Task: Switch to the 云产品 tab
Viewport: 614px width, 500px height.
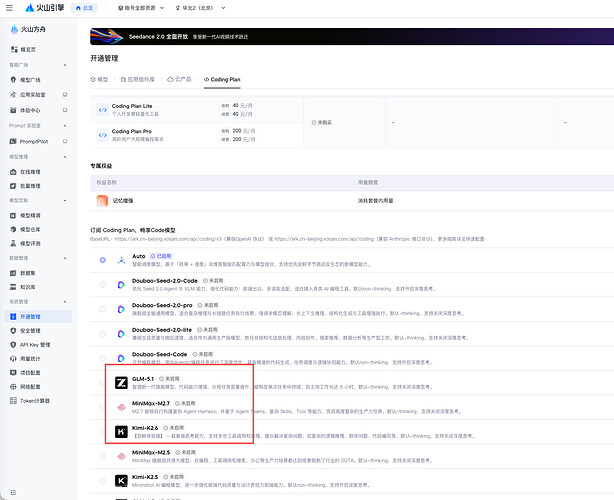Action: (179, 79)
